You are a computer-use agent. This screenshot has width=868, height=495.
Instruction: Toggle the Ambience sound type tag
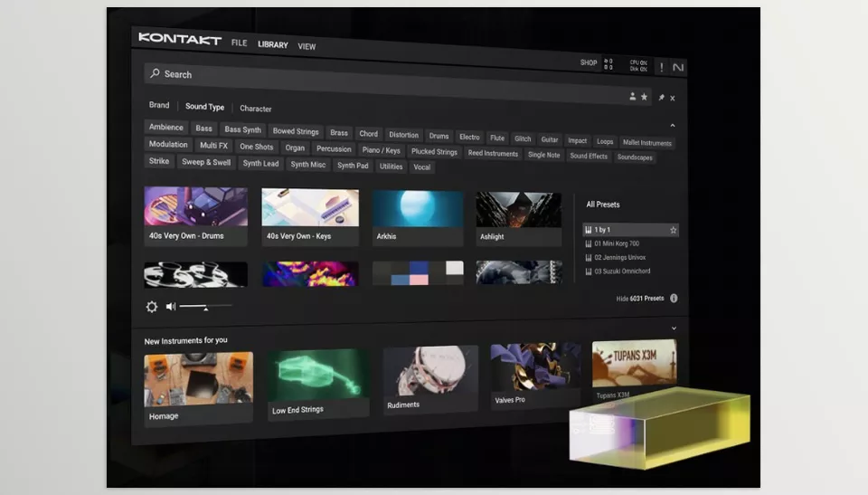coord(166,128)
